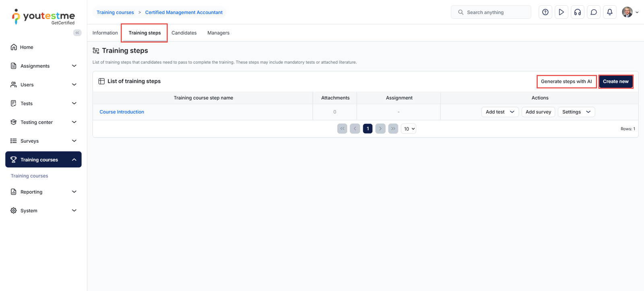Open the notifications bell icon
Image resolution: width=644 pixels, height=291 pixels.
609,12
